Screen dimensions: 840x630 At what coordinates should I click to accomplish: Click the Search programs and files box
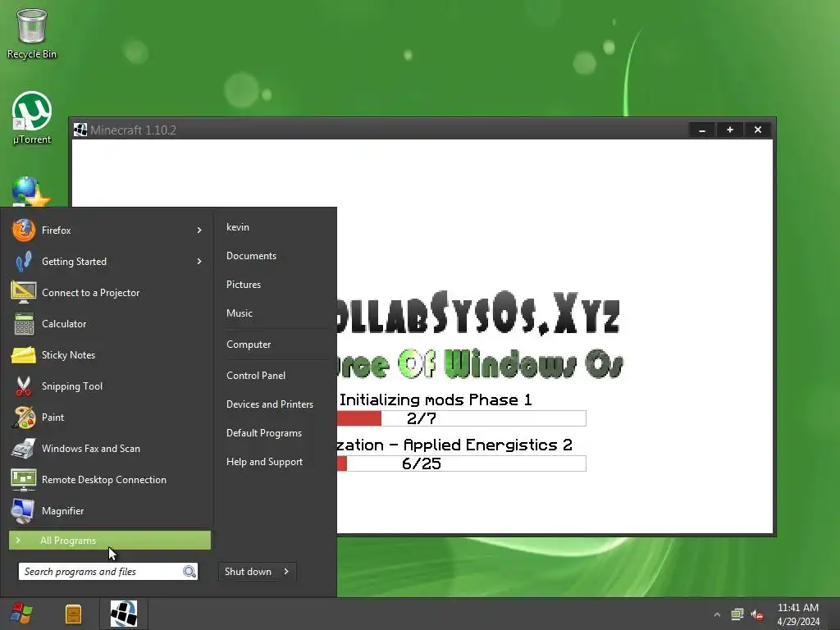pos(107,572)
